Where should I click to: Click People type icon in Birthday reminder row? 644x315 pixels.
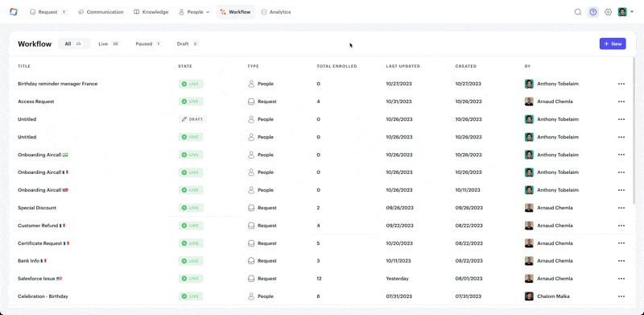coord(251,84)
